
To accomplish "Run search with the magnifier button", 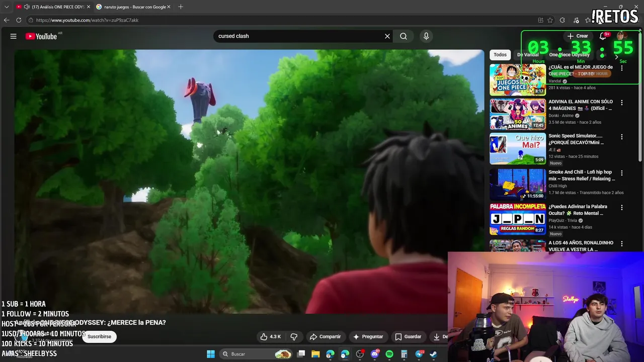I will click(404, 36).
